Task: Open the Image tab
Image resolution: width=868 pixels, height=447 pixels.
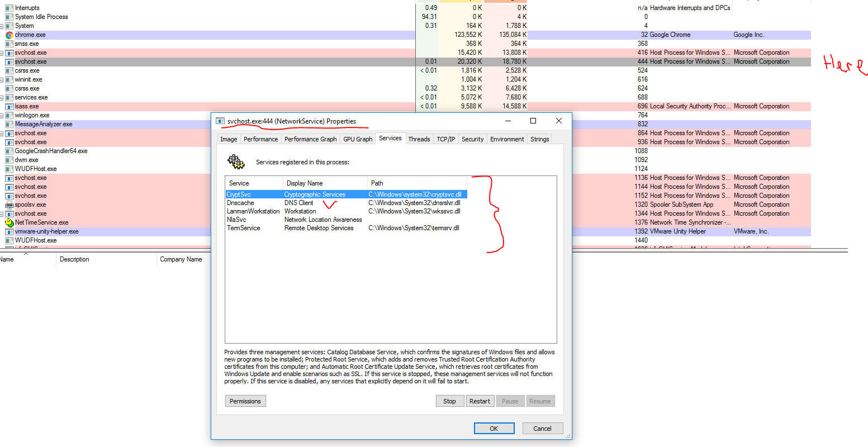Action: tap(229, 139)
